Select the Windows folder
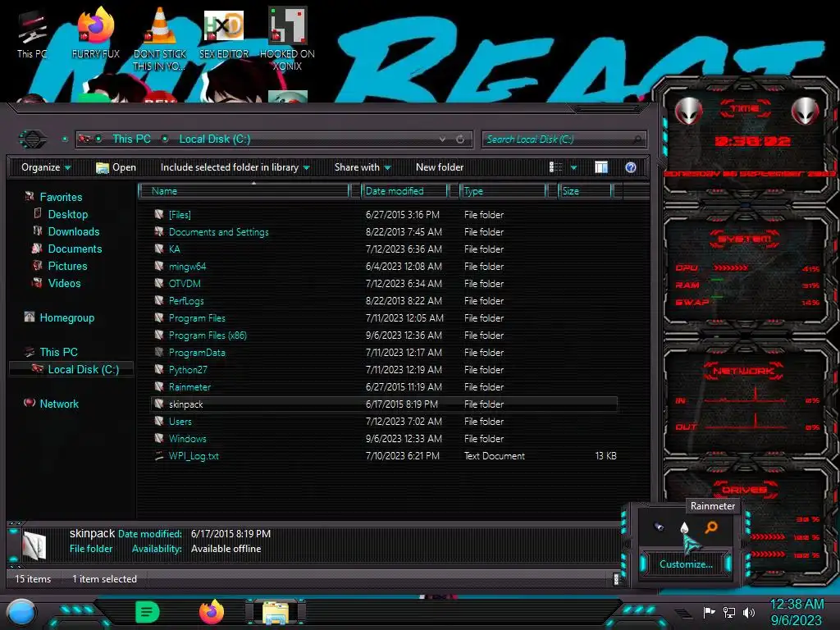The width and height of the screenshot is (840, 630). point(385,439)
